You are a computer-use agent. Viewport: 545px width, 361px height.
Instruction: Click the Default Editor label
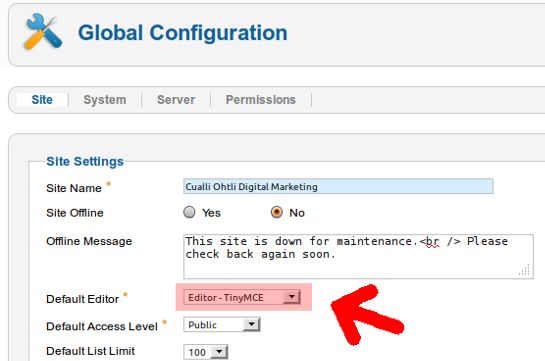coord(83,299)
